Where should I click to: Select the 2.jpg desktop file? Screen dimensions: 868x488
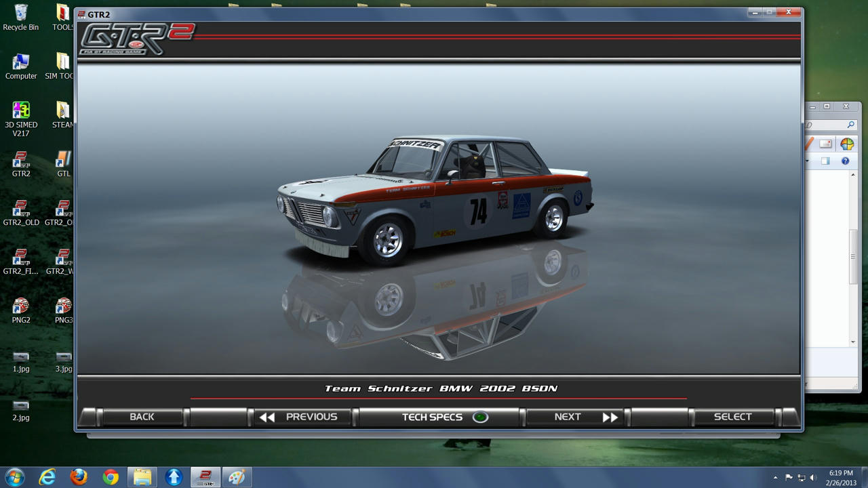[21, 410]
